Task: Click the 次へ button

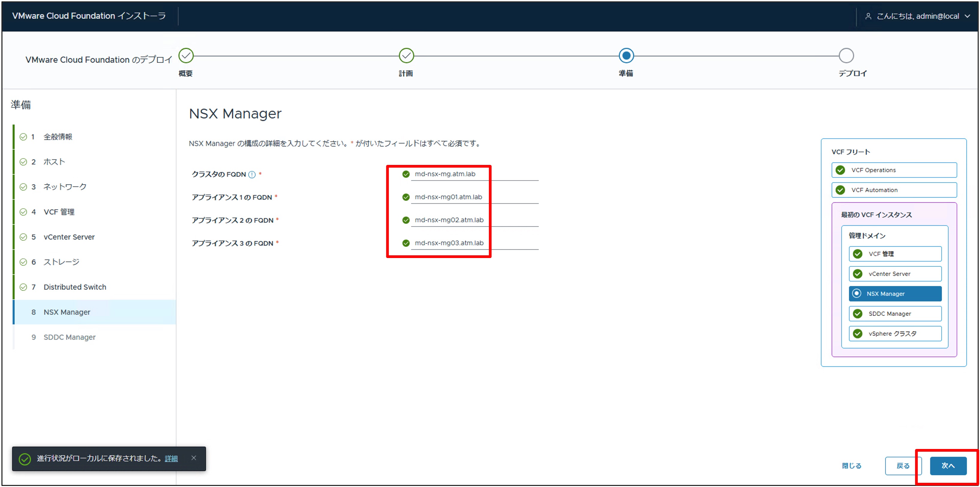Action: point(948,466)
